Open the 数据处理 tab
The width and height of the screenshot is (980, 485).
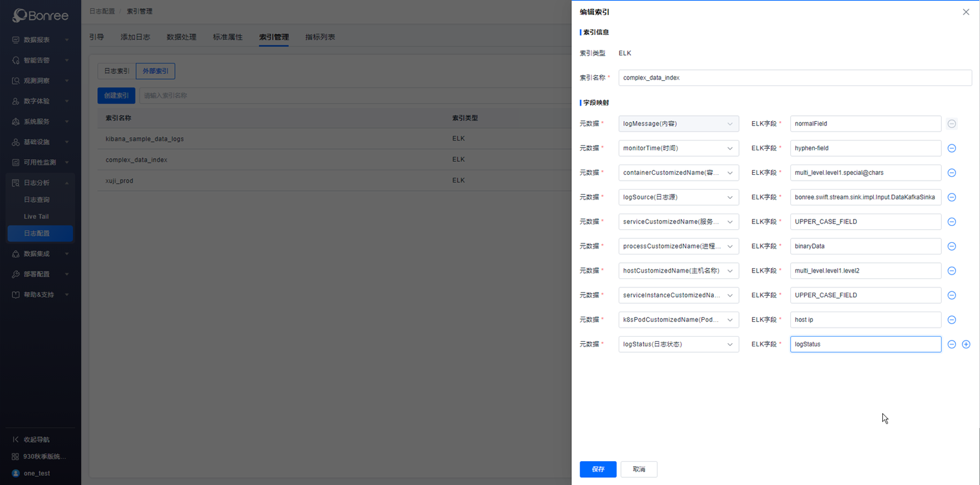click(x=181, y=37)
